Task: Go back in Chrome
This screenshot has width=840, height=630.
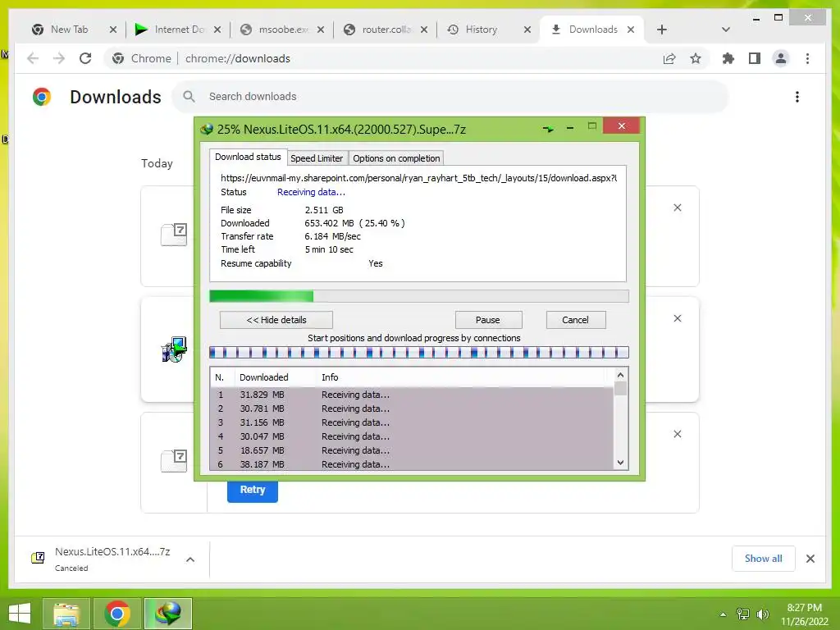Action: (x=33, y=58)
